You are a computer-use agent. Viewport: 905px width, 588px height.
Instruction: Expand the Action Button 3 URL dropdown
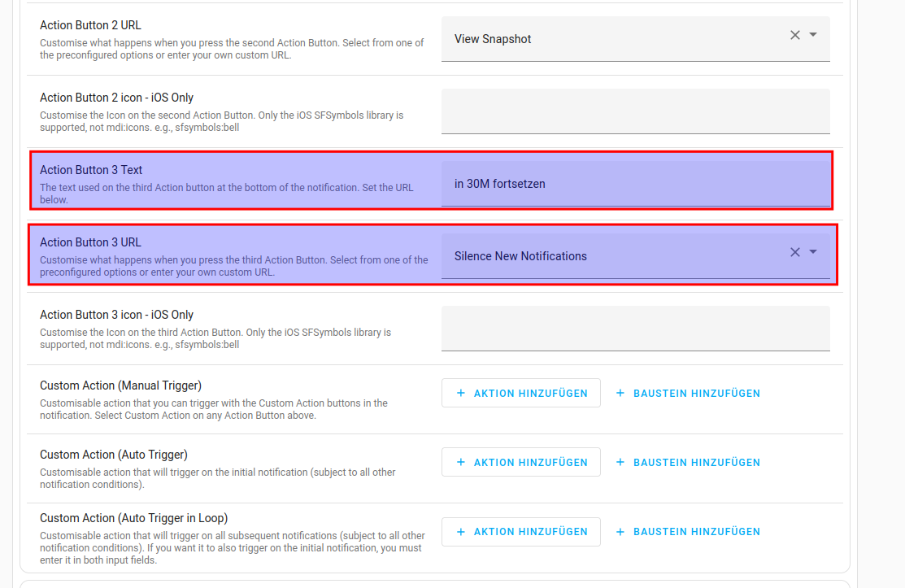[813, 252]
